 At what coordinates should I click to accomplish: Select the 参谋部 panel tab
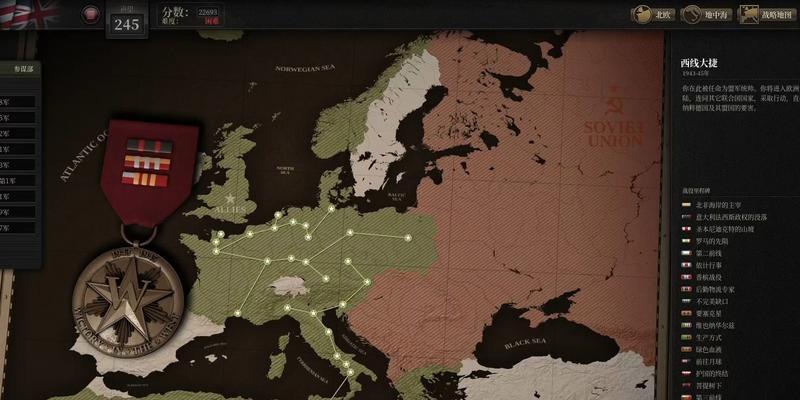[22, 69]
